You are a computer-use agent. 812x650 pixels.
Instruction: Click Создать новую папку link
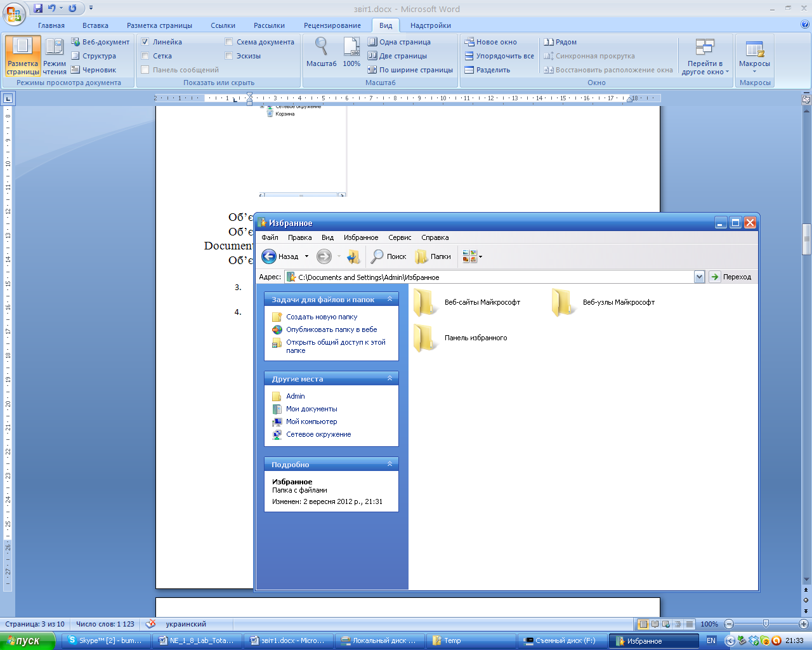(x=322, y=317)
